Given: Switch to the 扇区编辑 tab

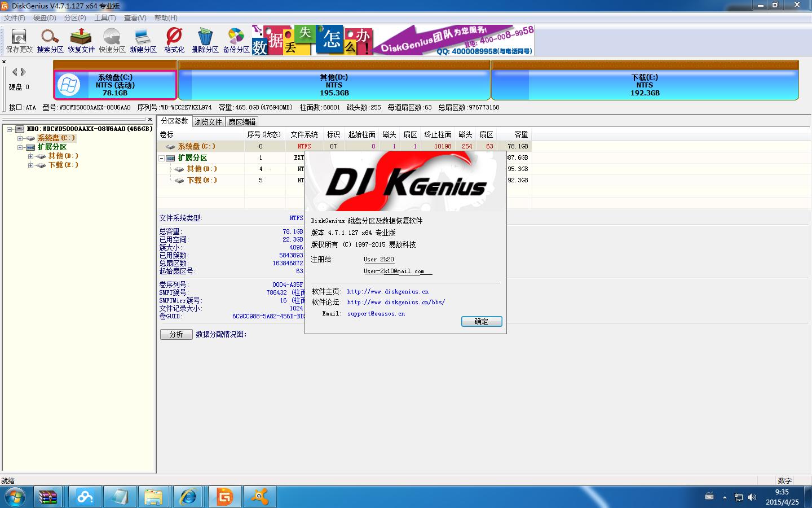Looking at the screenshot, I should click(x=242, y=122).
